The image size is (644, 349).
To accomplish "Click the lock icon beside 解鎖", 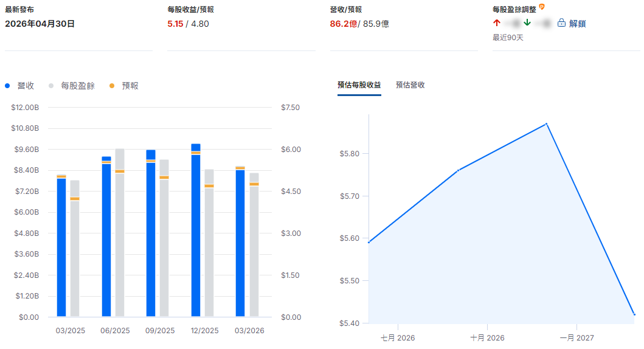I will (561, 23).
